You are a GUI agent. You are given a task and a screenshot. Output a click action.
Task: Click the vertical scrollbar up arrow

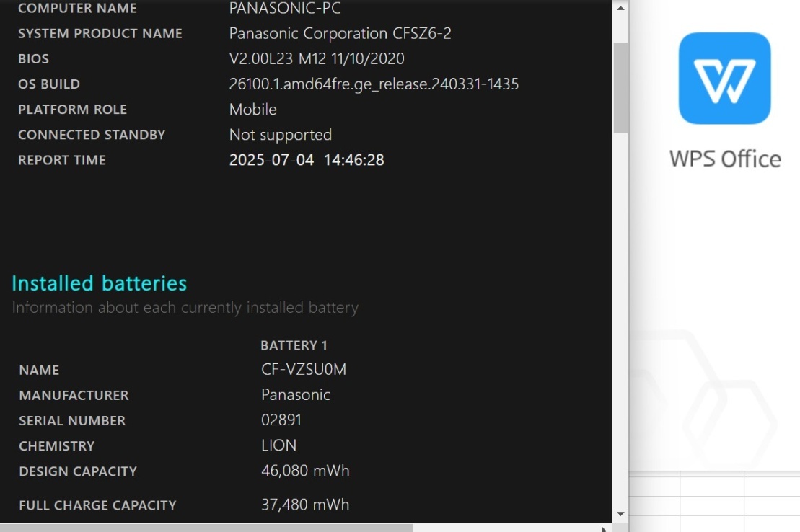pyautogui.click(x=620, y=8)
